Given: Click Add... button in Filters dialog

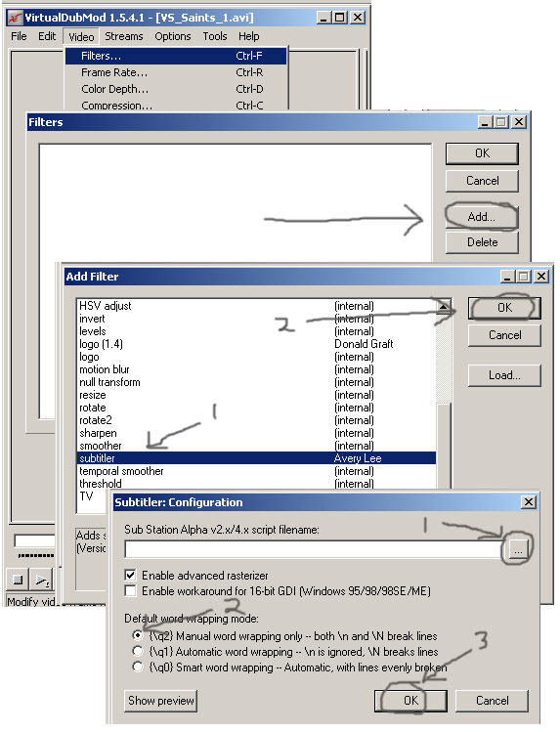Looking at the screenshot, I should 482,217.
